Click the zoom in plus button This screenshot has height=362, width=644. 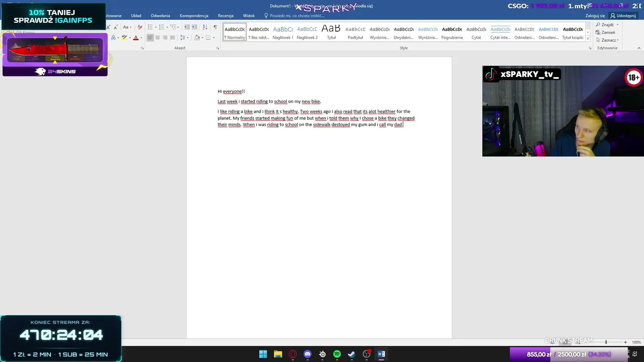(625, 342)
